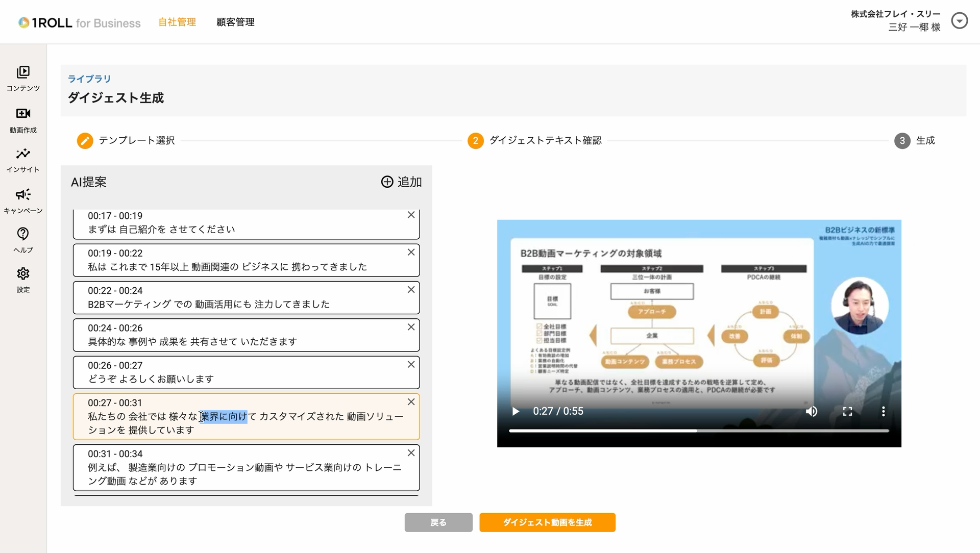The image size is (980, 553).
Task: Click the 追加 plus icon
Action: coord(387,182)
